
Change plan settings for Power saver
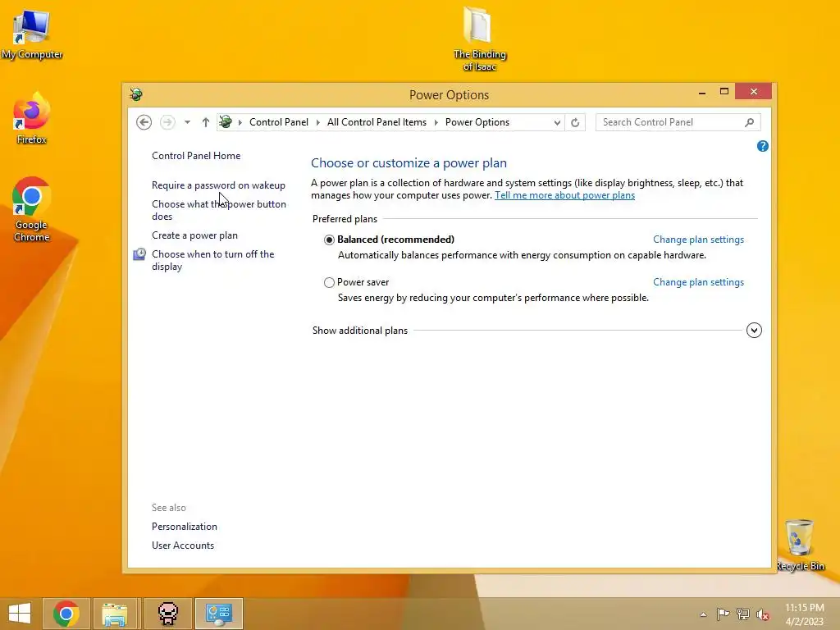click(x=698, y=282)
